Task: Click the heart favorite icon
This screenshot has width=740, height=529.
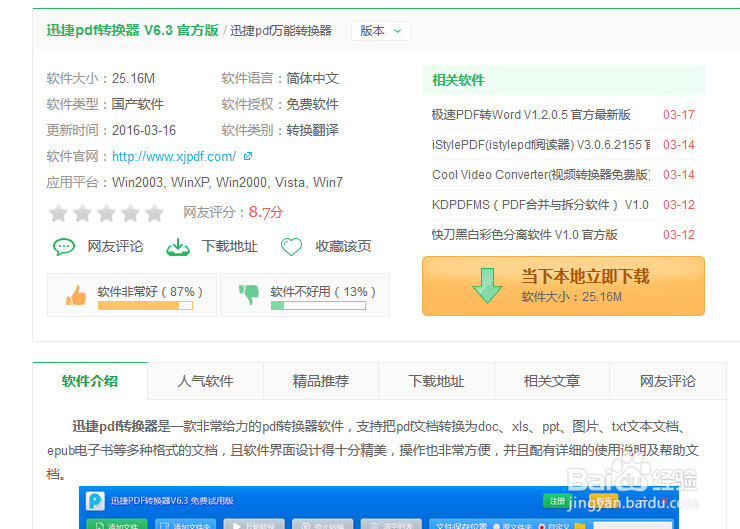Action: 291,246
